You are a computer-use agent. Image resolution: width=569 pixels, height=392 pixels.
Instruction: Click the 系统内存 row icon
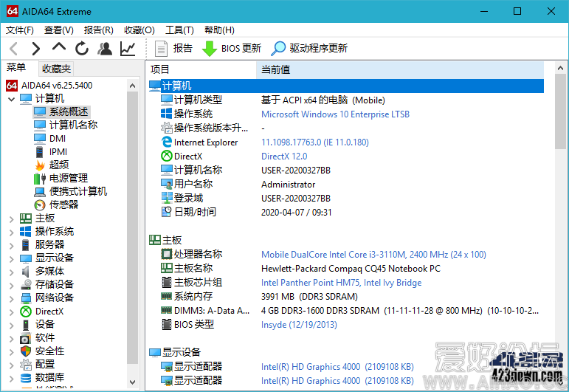(x=167, y=296)
